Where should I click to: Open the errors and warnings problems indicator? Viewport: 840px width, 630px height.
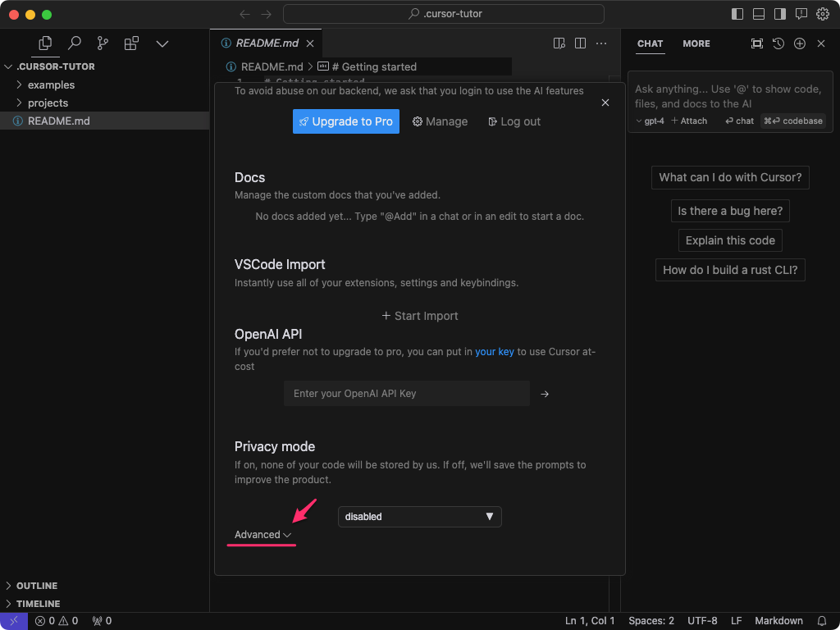click(x=57, y=622)
